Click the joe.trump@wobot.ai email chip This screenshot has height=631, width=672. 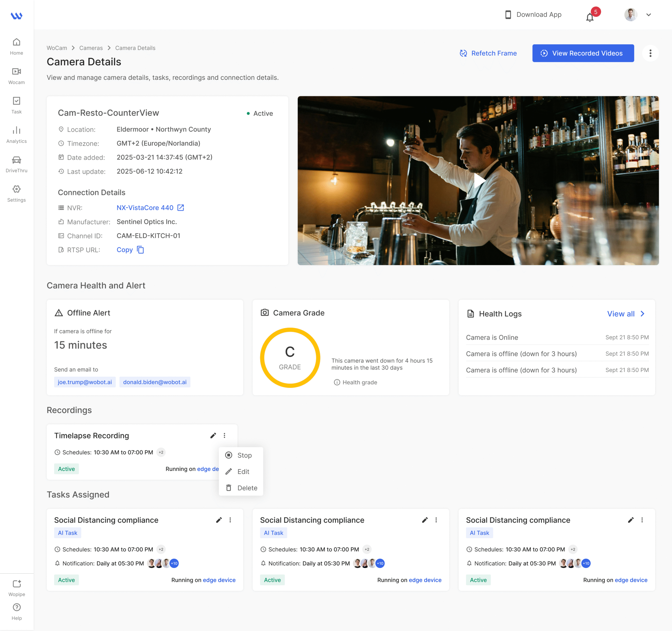point(85,382)
